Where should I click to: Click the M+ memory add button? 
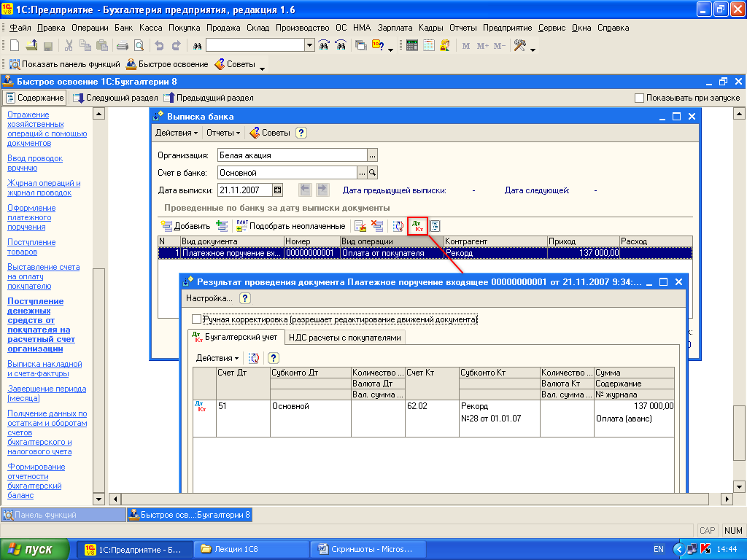(483, 46)
